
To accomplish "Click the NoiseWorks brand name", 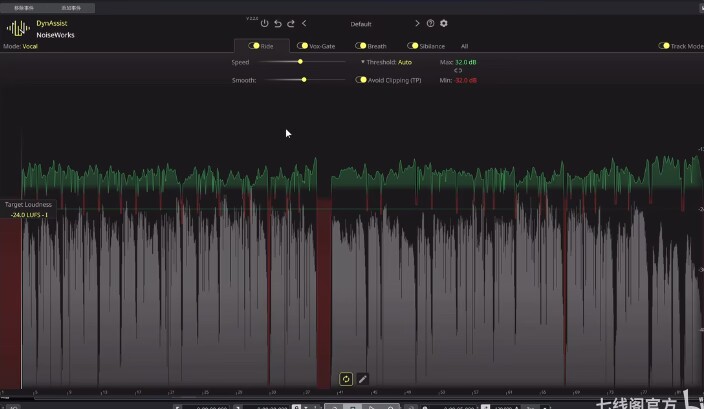I will (x=55, y=35).
